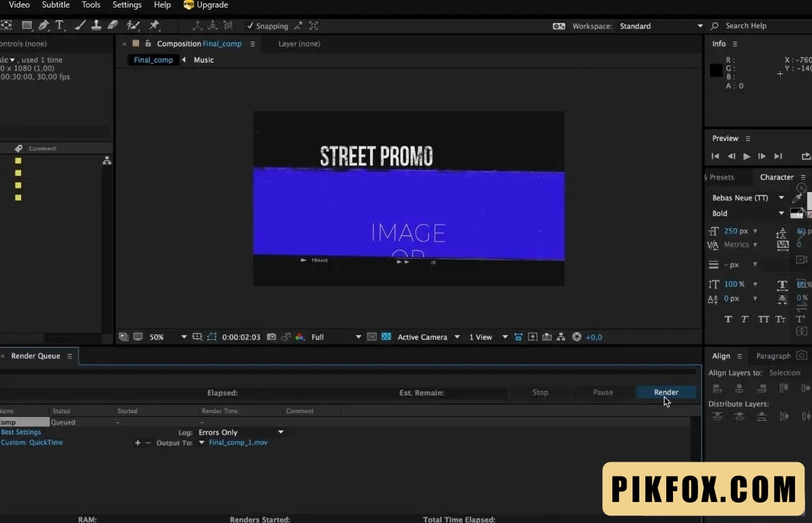Viewport: 812px width, 523px height.
Task: Open the Full resolution dropdown
Action: [336, 336]
